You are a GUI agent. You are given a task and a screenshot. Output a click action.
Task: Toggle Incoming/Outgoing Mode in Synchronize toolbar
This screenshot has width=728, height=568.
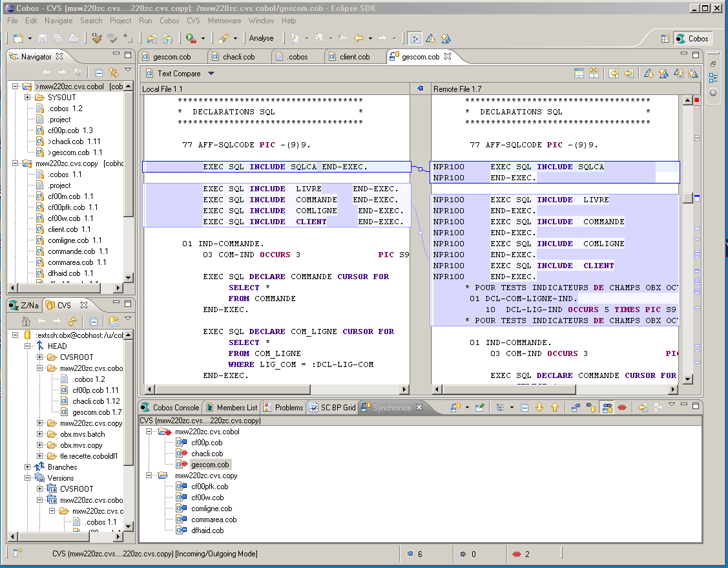(607, 408)
